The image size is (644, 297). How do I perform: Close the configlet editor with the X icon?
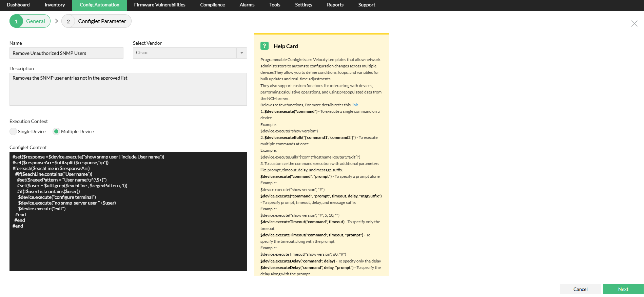634,23
